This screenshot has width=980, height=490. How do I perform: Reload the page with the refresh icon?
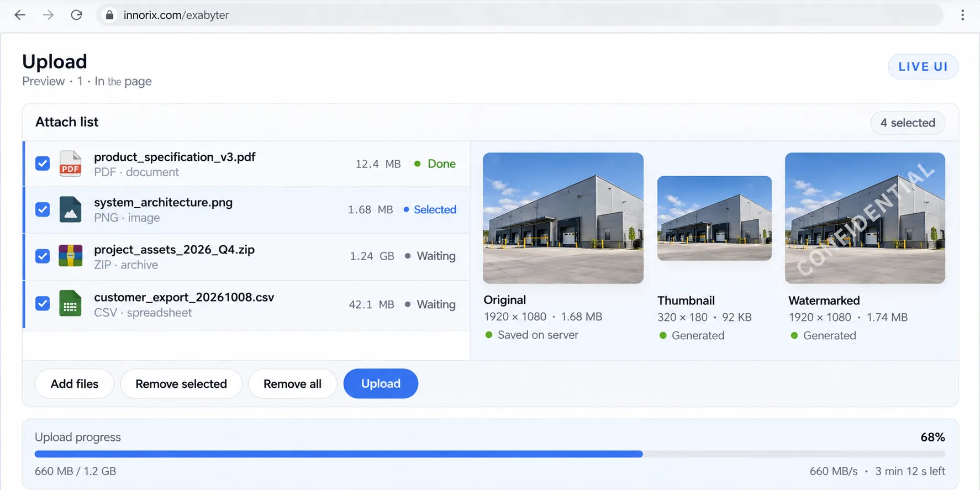pos(76,15)
